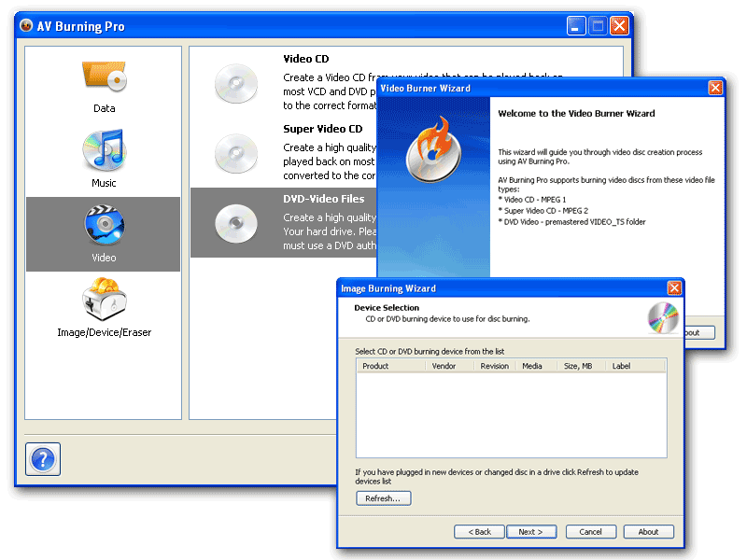The image size is (747, 560).
Task: Proceed with the Next > button
Action: tap(530, 531)
